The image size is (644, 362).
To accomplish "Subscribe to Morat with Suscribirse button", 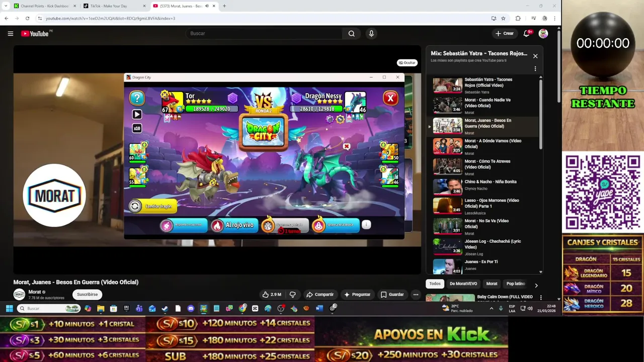I will coord(87,295).
